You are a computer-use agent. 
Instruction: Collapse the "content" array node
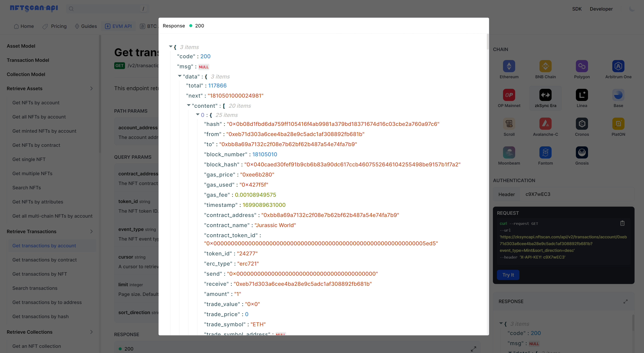pos(189,105)
